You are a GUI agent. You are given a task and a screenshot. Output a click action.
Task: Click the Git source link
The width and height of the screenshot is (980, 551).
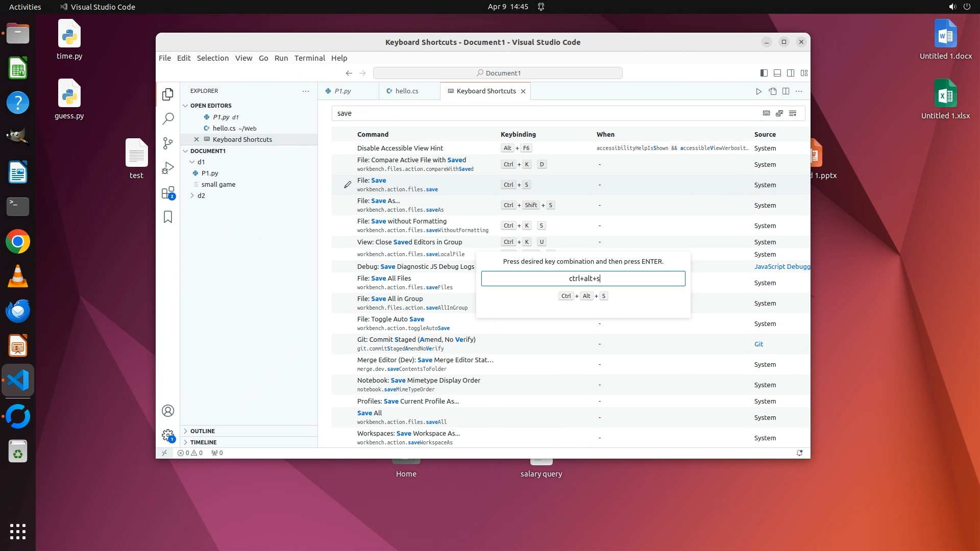(758, 344)
